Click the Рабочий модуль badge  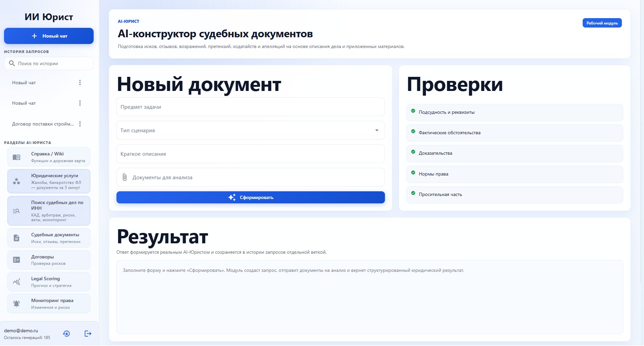[602, 23]
